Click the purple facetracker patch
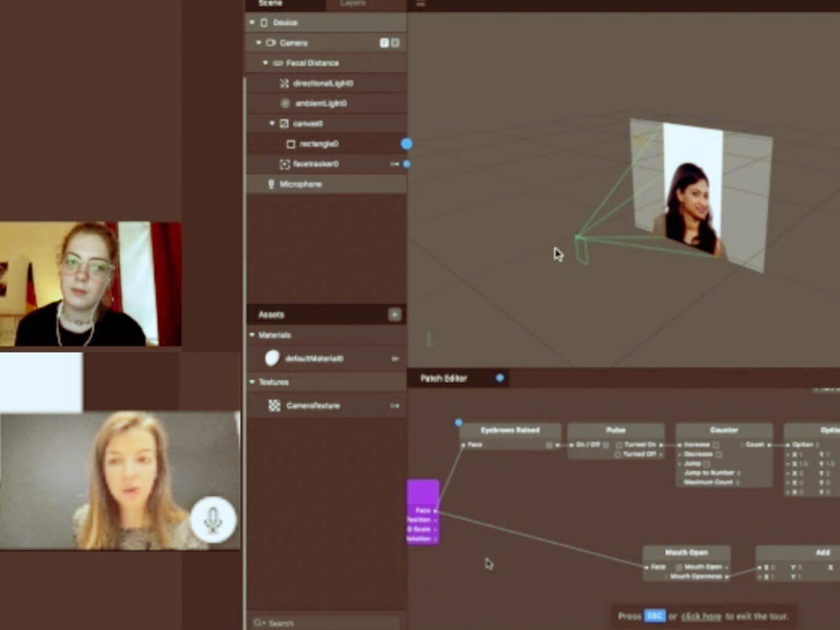Viewport: 840px width, 630px height. [x=423, y=512]
